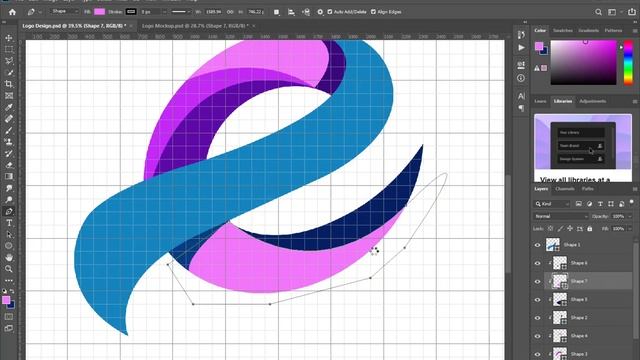Open the gear settings in options bar
The height and width of the screenshot is (360, 640).
pos(320,12)
